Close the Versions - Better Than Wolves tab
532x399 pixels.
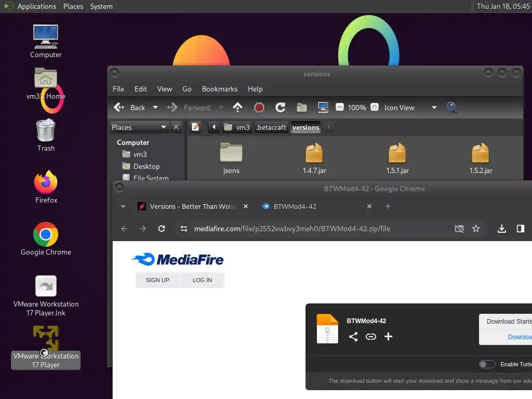pos(246,206)
